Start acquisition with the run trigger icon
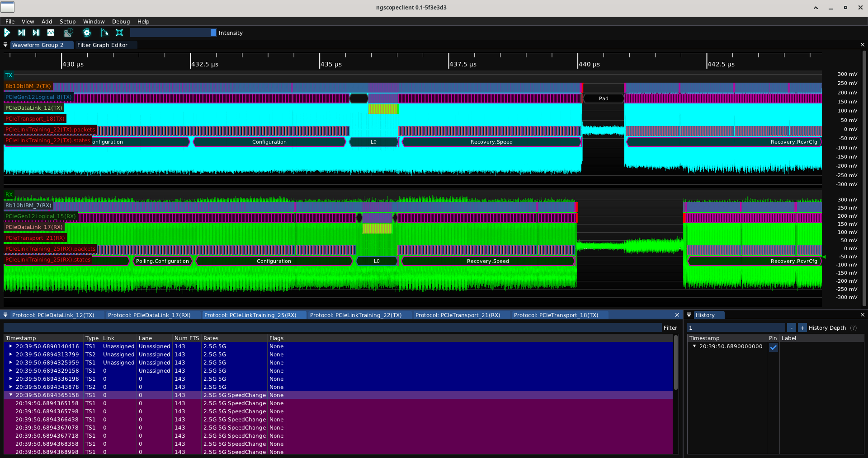The width and height of the screenshot is (868, 458). [x=7, y=33]
